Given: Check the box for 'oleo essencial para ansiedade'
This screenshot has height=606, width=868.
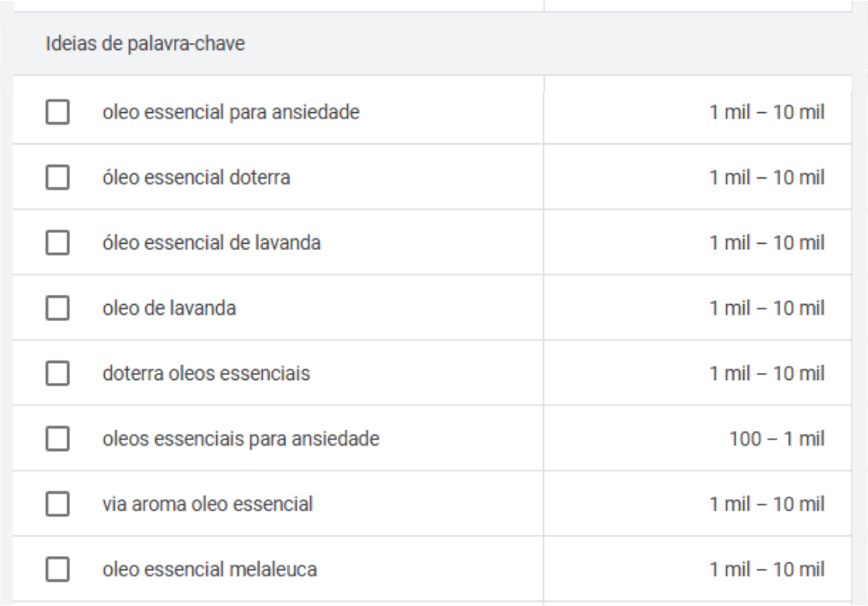Looking at the screenshot, I should (x=57, y=113).
